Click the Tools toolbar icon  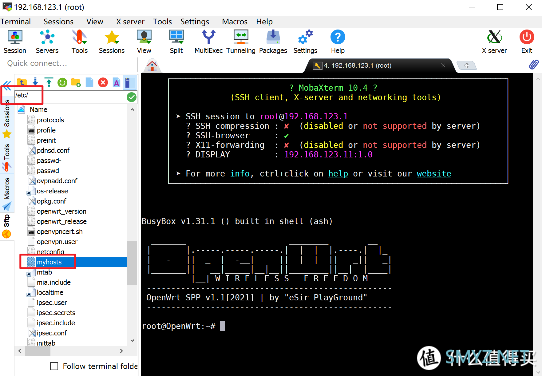80,41
